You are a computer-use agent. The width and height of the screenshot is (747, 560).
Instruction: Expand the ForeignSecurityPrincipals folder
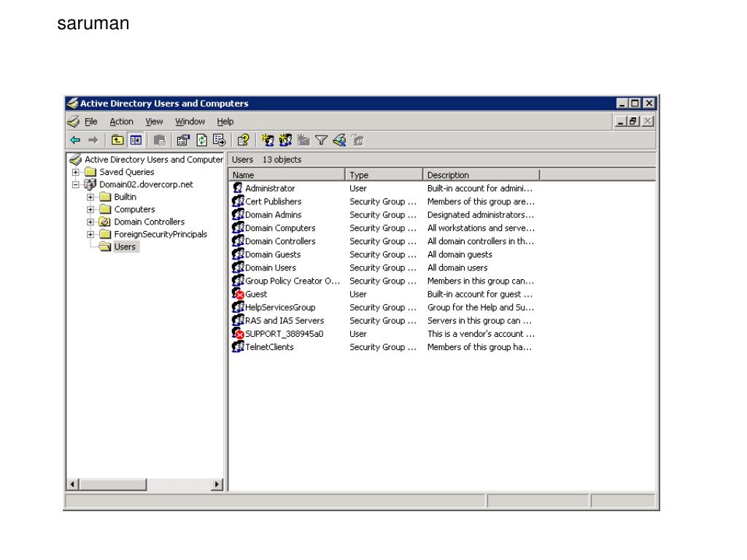90,234
